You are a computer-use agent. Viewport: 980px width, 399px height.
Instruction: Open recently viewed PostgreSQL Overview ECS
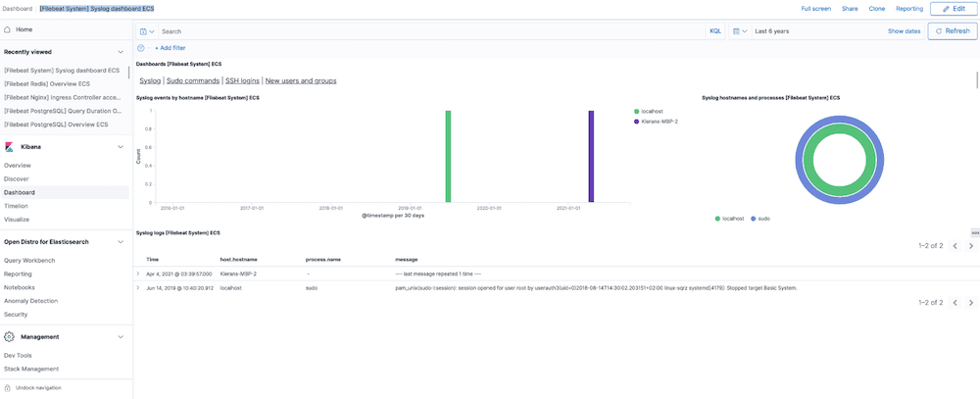[56, 125]
